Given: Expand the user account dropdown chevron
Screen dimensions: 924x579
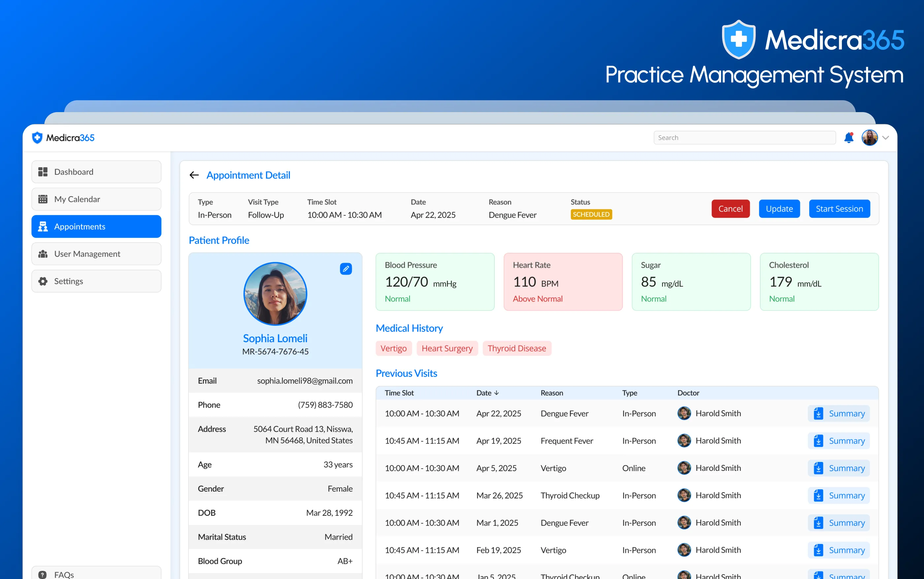Looking at the screenshot, I should (x=886, y=137).
